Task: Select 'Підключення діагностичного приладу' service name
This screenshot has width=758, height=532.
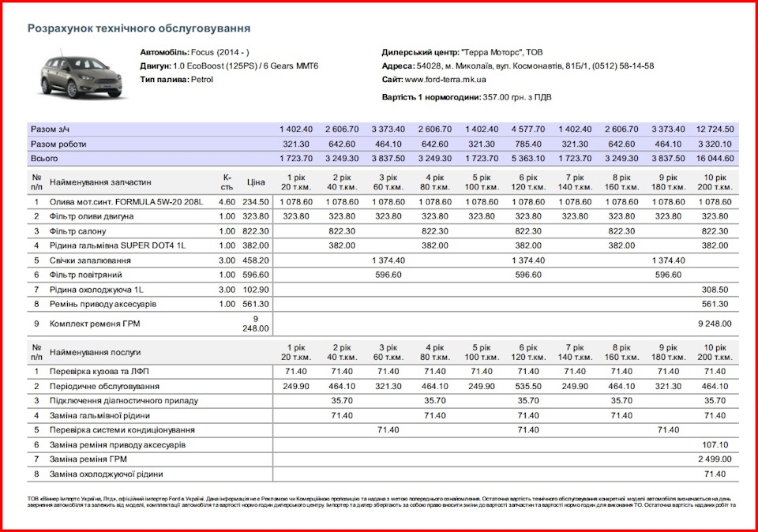Action: pos(124,400)
